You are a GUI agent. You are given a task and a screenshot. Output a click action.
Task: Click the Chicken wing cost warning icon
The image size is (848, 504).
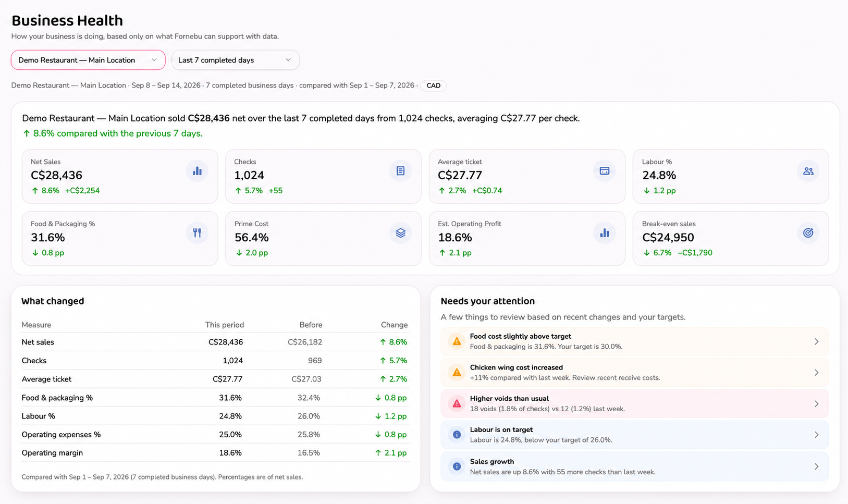click(x=457, y=373)
